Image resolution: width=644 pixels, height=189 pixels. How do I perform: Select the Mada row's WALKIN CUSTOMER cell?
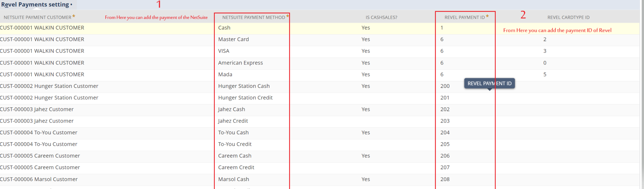42,74
